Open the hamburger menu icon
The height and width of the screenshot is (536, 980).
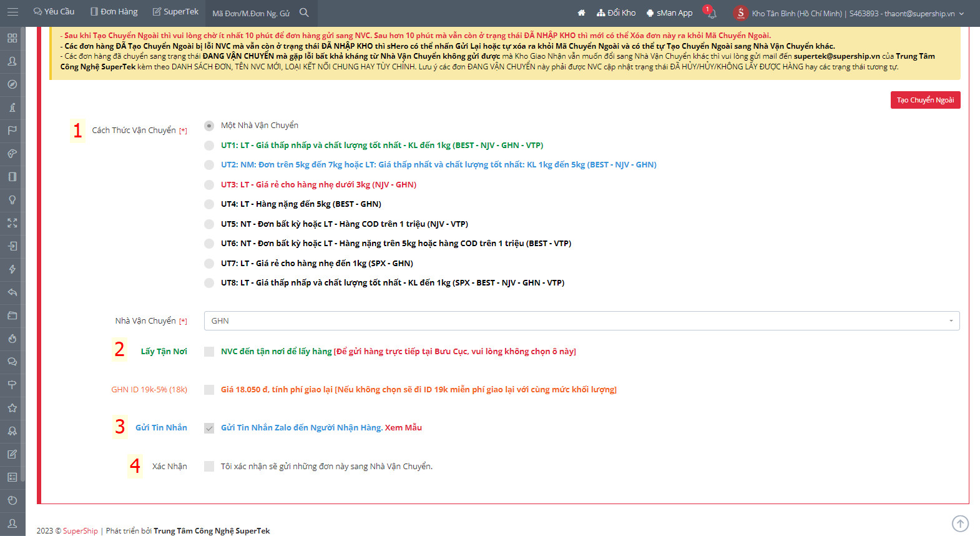point(12,12)
